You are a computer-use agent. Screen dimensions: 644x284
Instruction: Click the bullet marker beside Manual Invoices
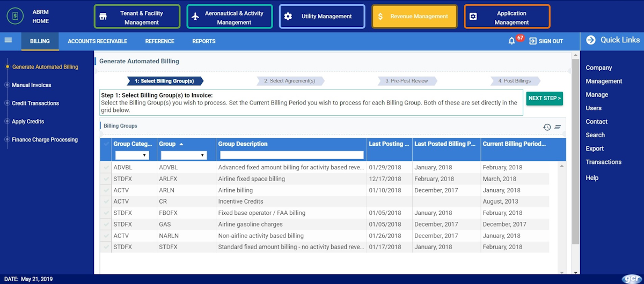7,85
